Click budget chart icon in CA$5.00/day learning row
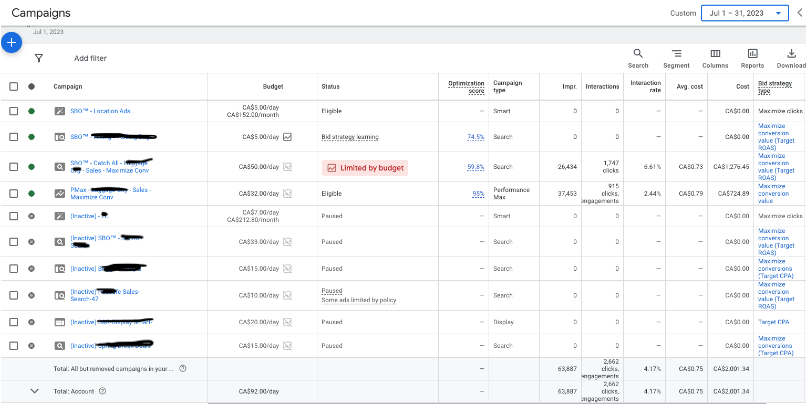The image size is (811, 410). click(288, 137)
